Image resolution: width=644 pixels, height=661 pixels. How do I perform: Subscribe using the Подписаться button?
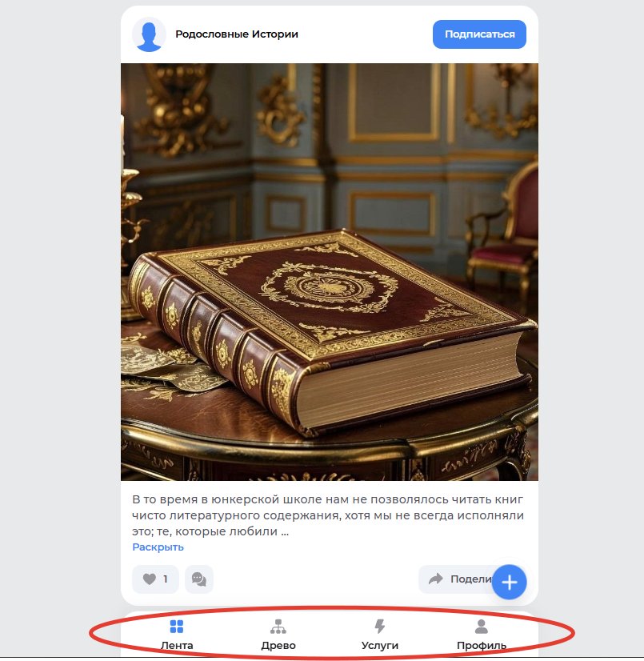(x=479, y=34)
